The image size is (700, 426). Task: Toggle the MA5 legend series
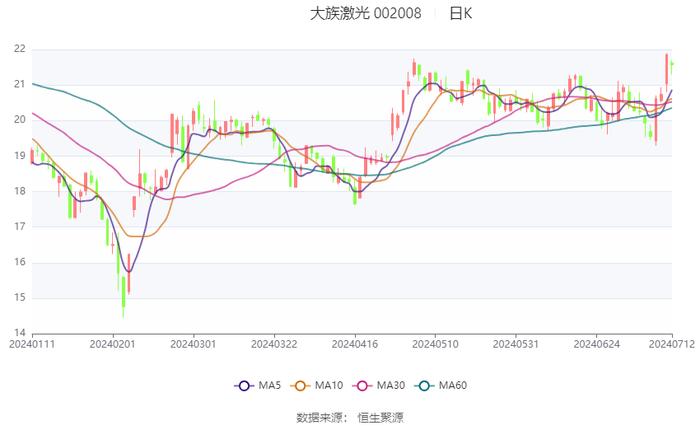tap(258, 385)
